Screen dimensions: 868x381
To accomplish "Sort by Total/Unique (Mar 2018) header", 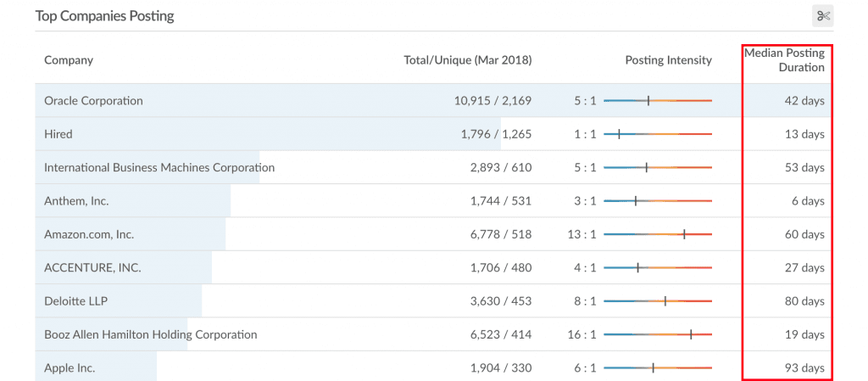I will tap(468, 60).
